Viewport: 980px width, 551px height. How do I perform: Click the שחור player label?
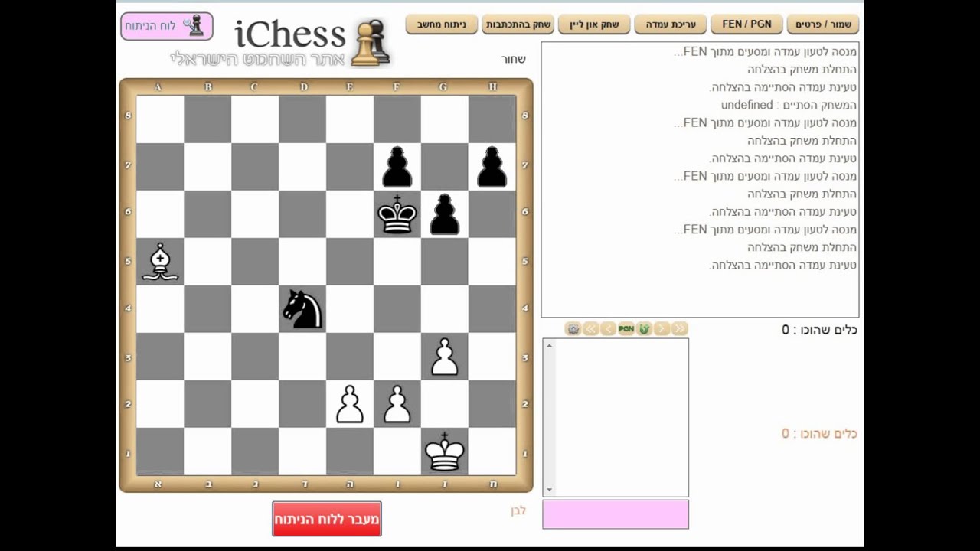514,60
